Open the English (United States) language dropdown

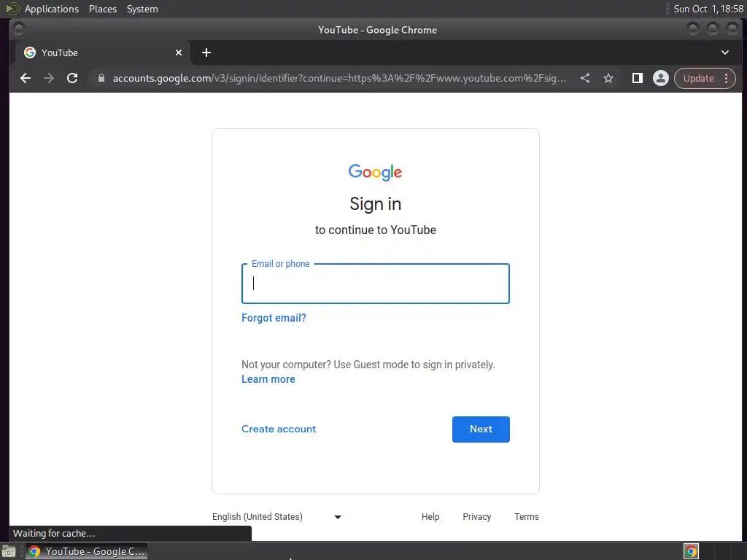276,517
